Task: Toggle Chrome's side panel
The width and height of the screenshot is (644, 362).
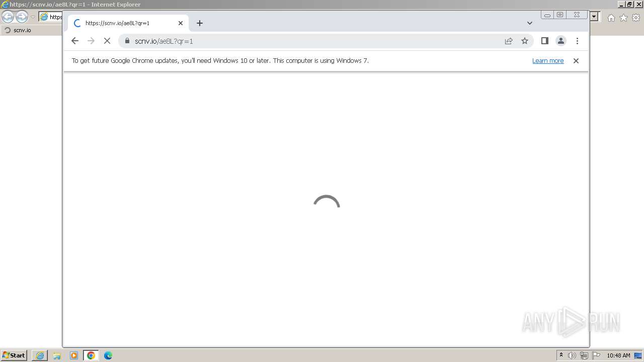Action: coord(544,41)
